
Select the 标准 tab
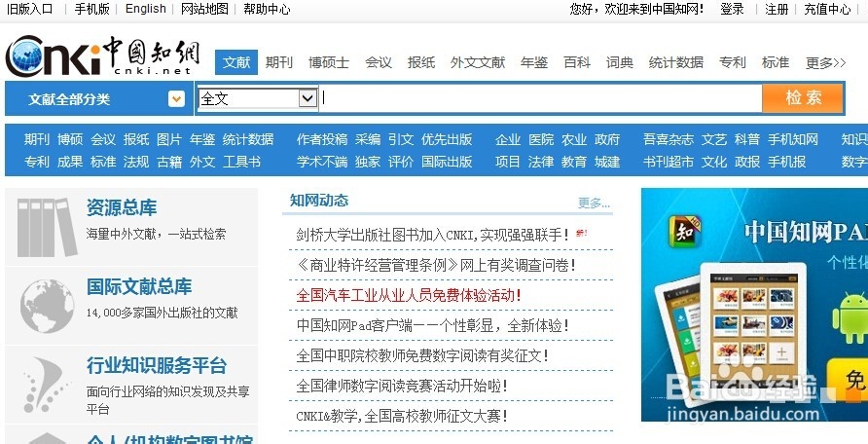(775, 62)
